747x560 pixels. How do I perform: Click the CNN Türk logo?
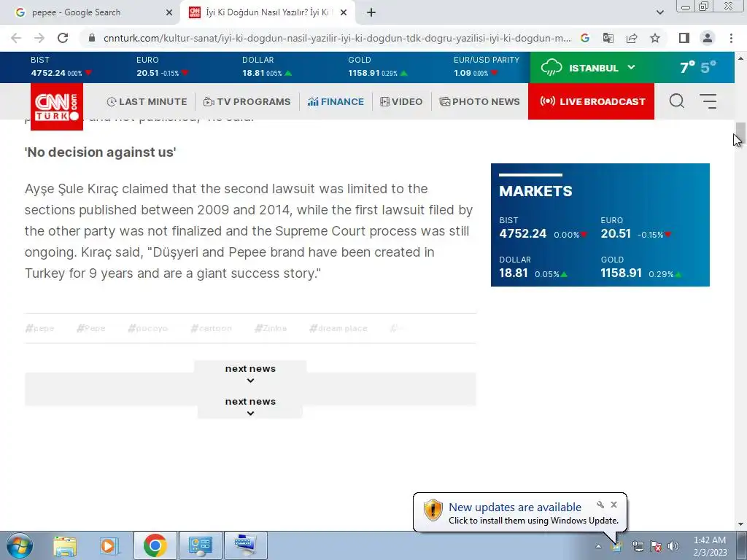57,106
